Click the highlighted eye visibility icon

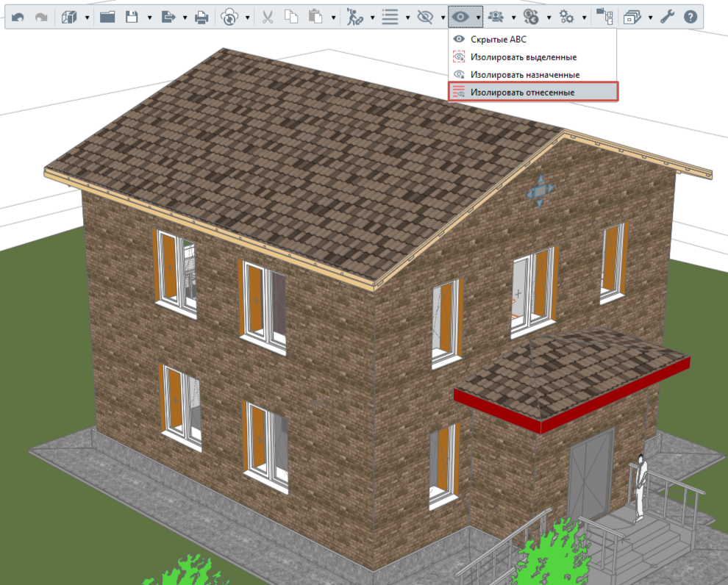(460, 18)
